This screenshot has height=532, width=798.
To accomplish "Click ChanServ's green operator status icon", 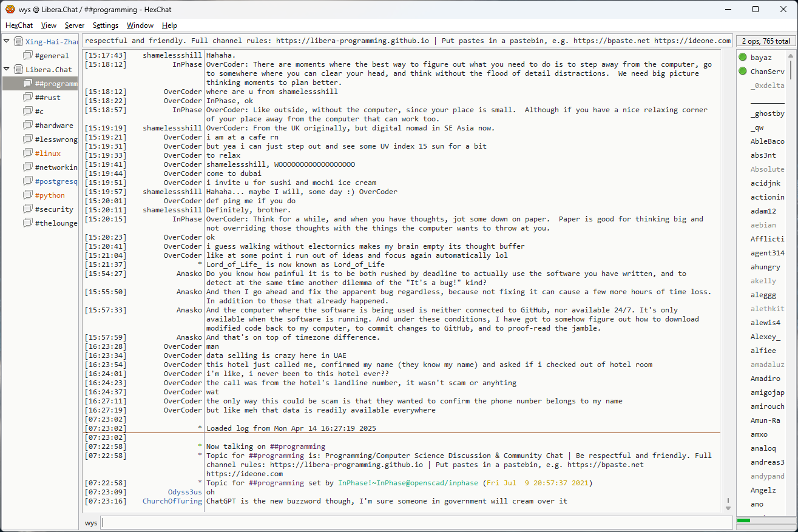I will [x=742, y=72].
